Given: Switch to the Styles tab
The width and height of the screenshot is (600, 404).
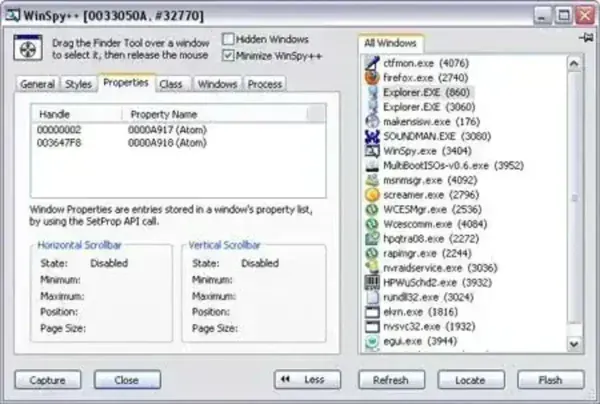Looking at the screenshot, I should tap(78, 84).
